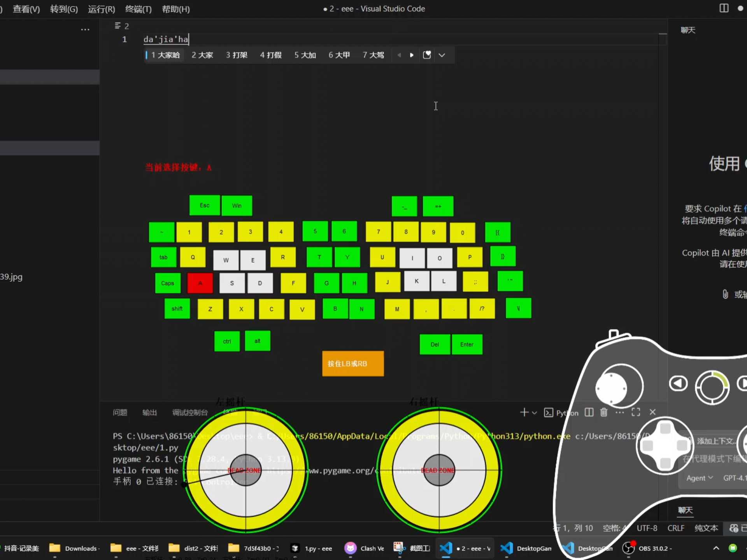The height and width of the screenshot is (560, 747).
Task: Expand the IME candidate list chevron
Action: [x=442, y=55]
